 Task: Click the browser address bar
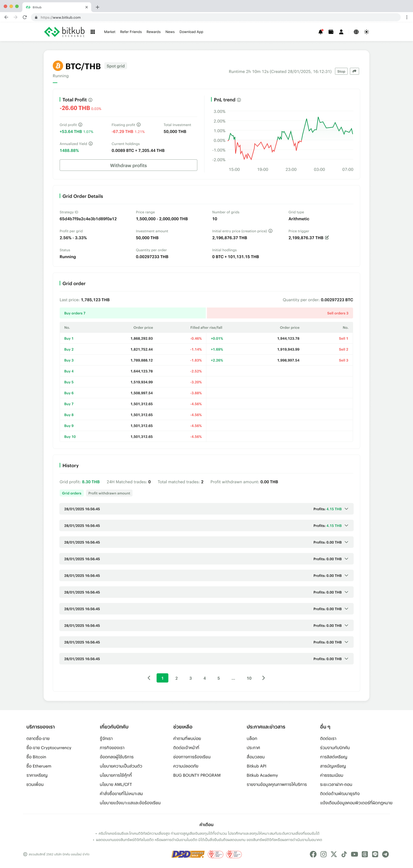(215, 17)
